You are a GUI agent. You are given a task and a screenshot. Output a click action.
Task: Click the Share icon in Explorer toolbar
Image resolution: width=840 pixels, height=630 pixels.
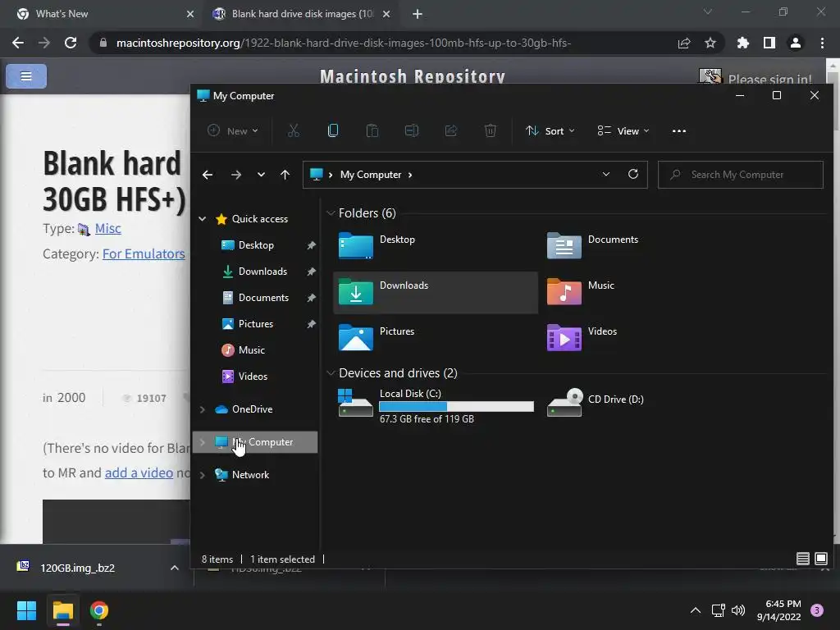[x=451, y=130]
